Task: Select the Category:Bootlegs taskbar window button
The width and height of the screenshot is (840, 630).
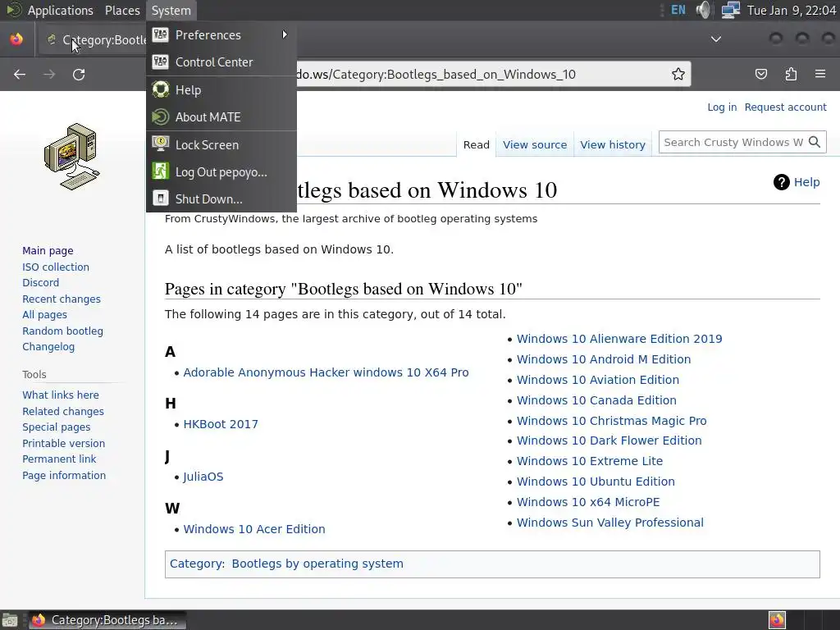Action: coord(107,620)
